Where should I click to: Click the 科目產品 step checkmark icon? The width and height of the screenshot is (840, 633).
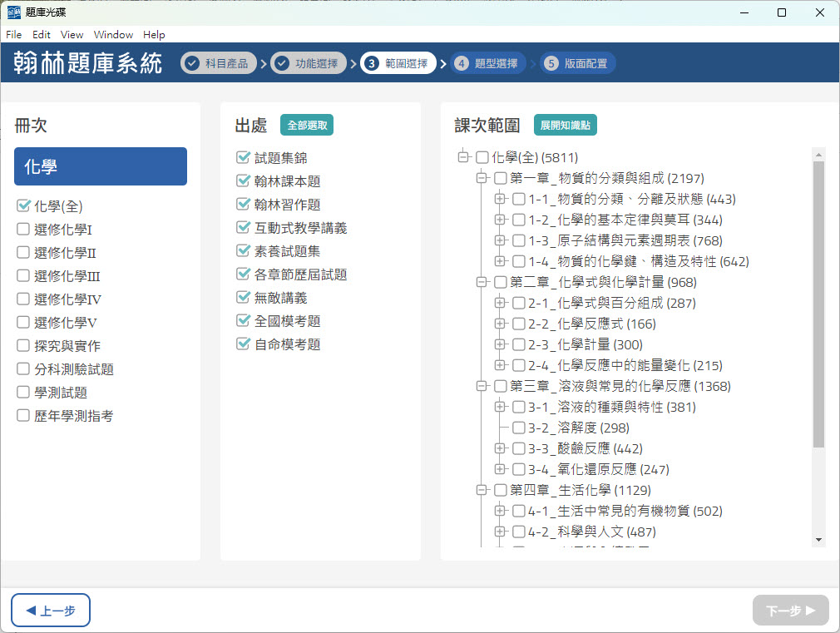pos(191,63)
